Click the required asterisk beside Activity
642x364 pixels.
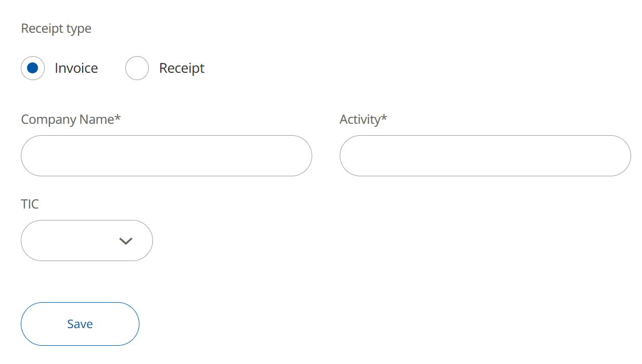(384, 118)
